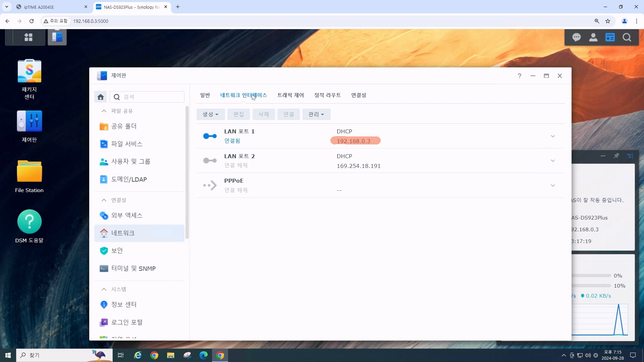Open the user options person icon
644x362 pixels.
click(593, 37)
